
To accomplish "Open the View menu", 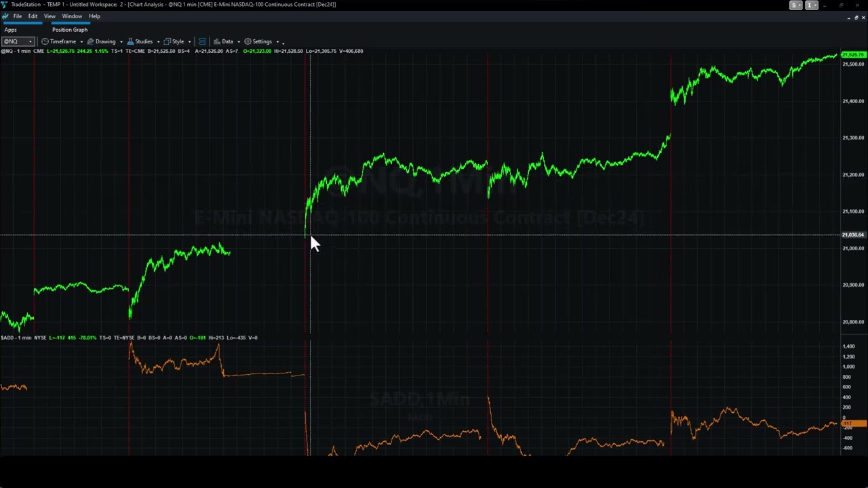I will point(50,16).
